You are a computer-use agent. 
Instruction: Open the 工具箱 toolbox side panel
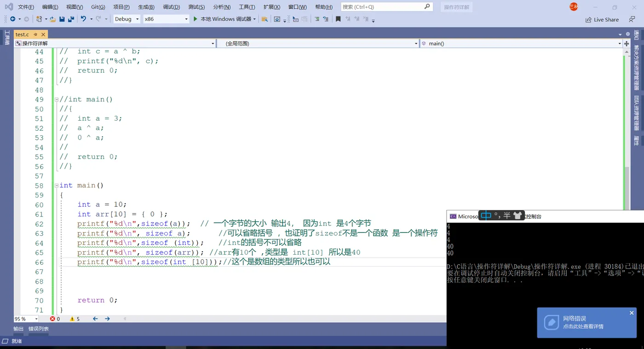(x=7, y=37)
